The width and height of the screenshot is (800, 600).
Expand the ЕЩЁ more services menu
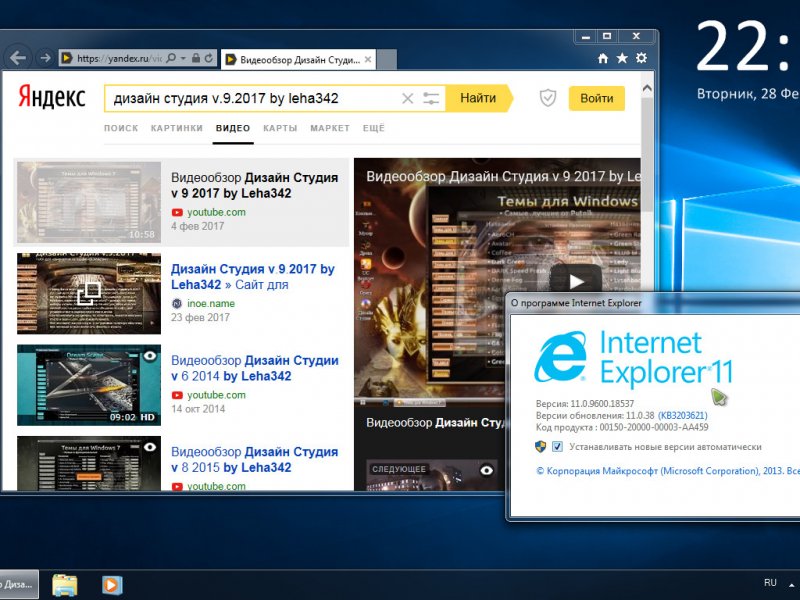pyautogui.click(x=373, y=129)
